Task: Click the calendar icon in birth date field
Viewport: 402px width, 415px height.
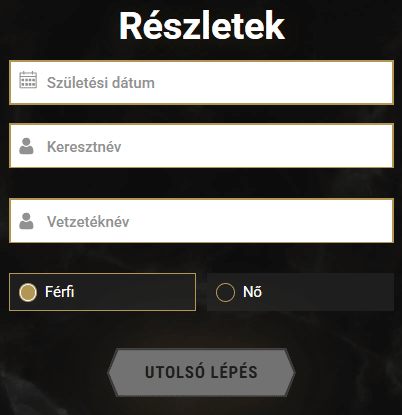Action: [x=28, y=80]
